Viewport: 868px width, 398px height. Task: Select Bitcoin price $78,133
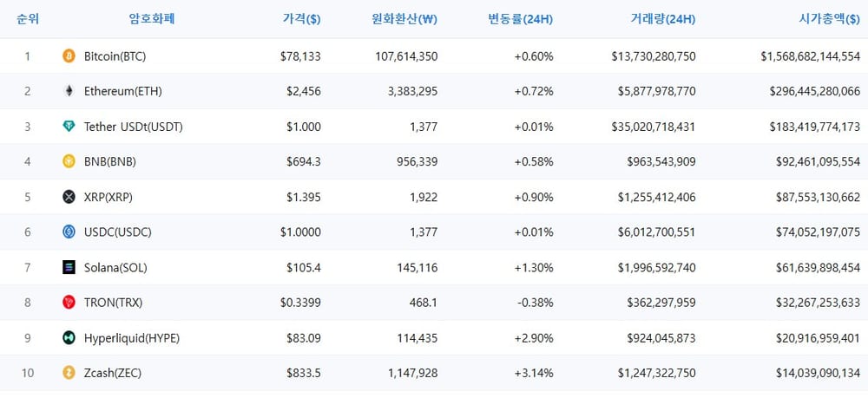click(300, 56)
